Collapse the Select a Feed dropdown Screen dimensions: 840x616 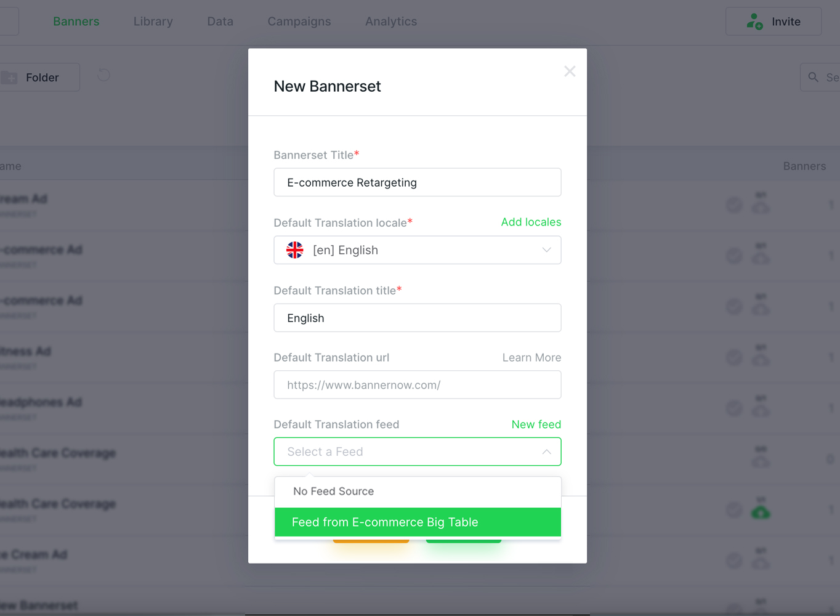(546, 452)
